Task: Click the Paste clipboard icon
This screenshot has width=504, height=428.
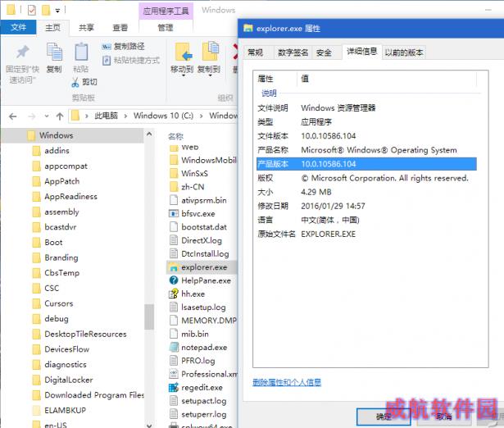Action: [81, 52]
